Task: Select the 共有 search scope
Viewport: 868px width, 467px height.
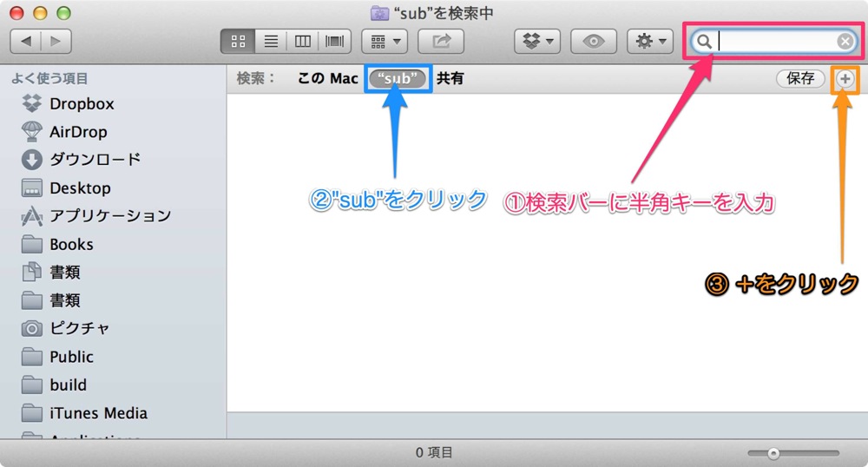Action: pos(450,79)
